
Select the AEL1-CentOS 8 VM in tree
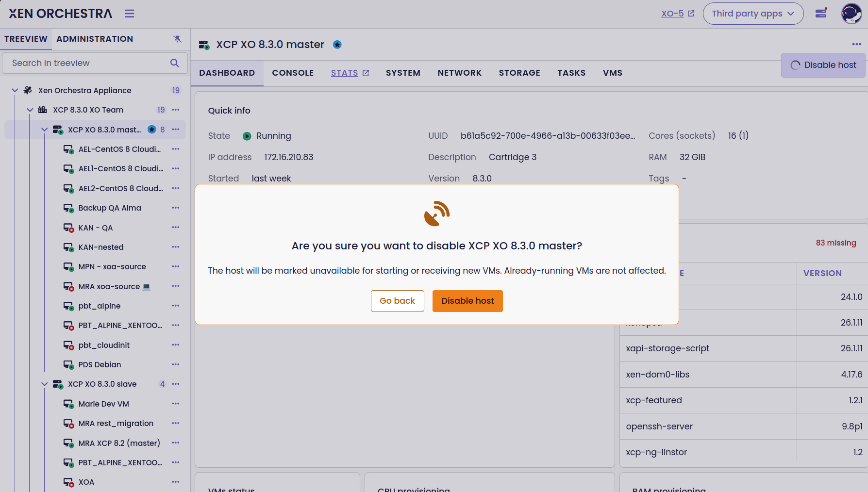[121, 168]
